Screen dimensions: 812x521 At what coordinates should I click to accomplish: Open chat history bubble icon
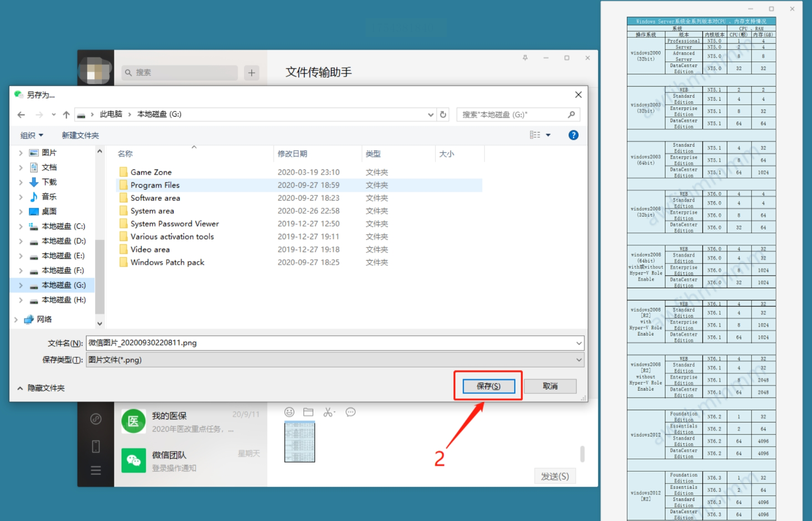tap(350, 413)
